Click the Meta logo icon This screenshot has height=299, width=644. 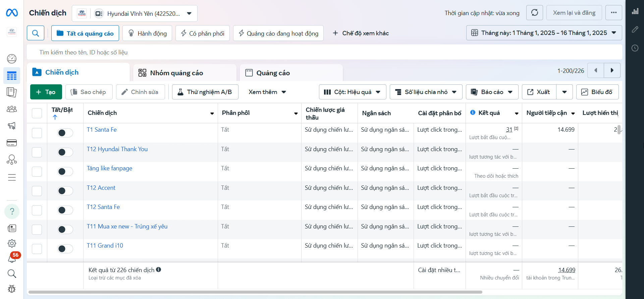coord(12,13)
